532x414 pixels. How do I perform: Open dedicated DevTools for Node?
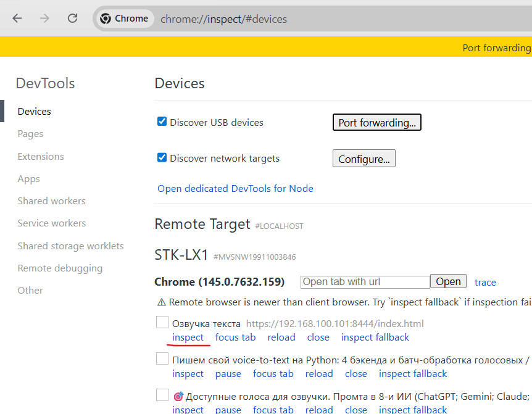tap(235, 189)
